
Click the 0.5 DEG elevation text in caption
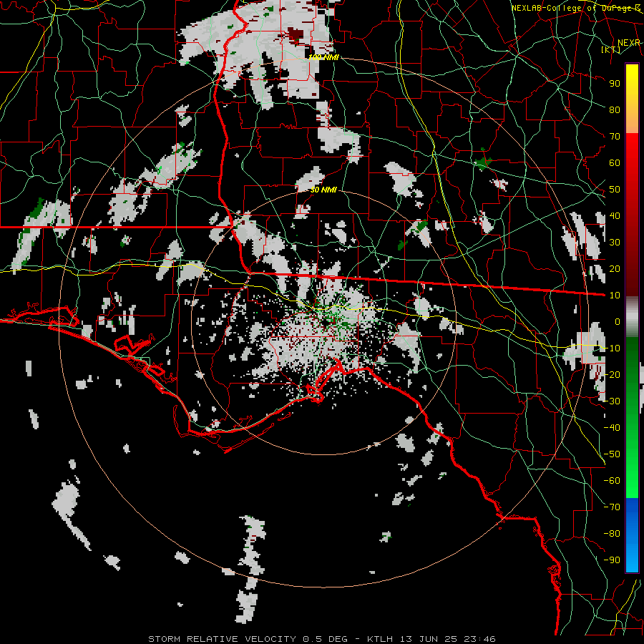tap(326, 639)
